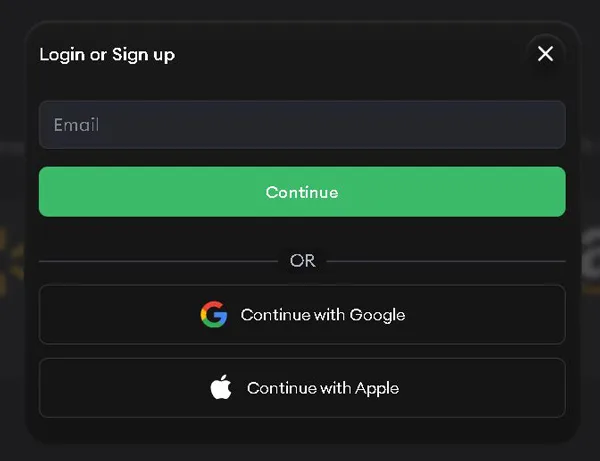Click the "Email" placeholder text
Image resolution: width=600 pixels, height=461 pixels.
76,125
